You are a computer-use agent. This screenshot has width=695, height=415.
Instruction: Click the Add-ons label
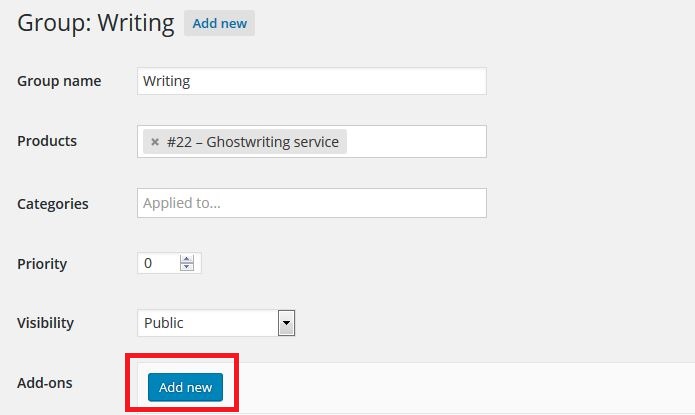tap(45, 383)
